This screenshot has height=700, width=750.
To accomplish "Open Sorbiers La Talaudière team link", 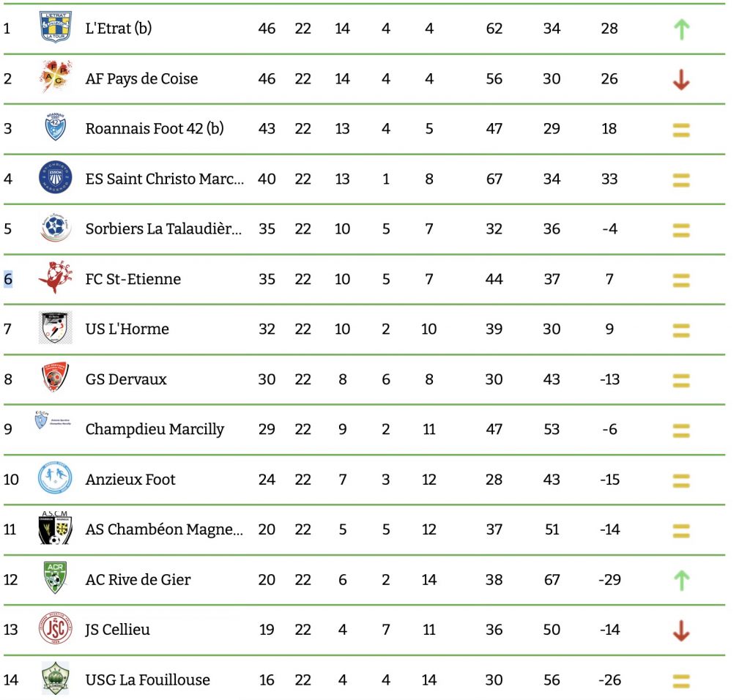I will [x=163, y=229].
